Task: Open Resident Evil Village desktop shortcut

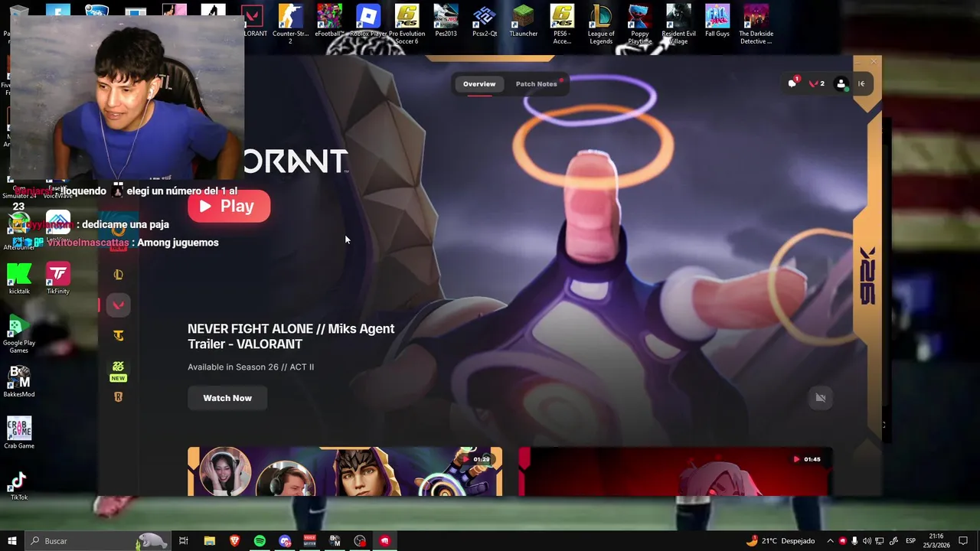Action: pyautogui.click(x=678, y=24)
